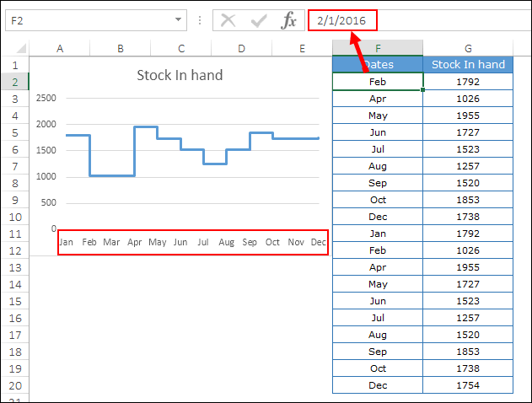Select column E header

coord(302,49)
